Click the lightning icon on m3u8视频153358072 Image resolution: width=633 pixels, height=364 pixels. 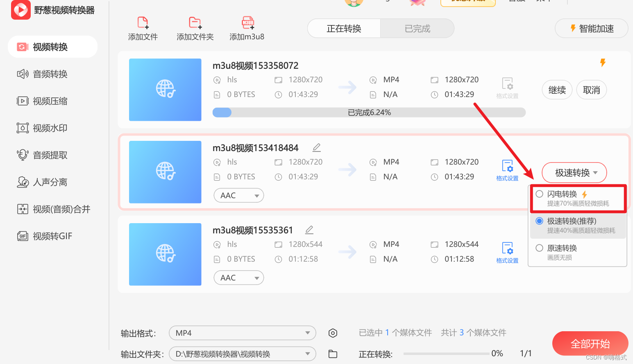[603, 63]
